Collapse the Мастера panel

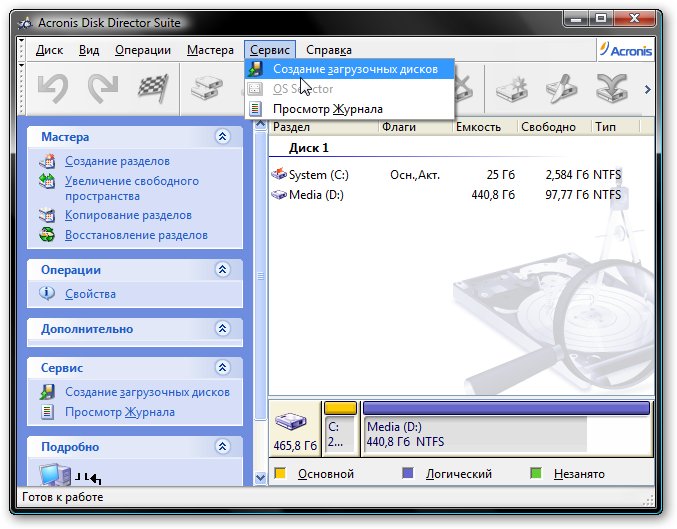coord(222,136)
